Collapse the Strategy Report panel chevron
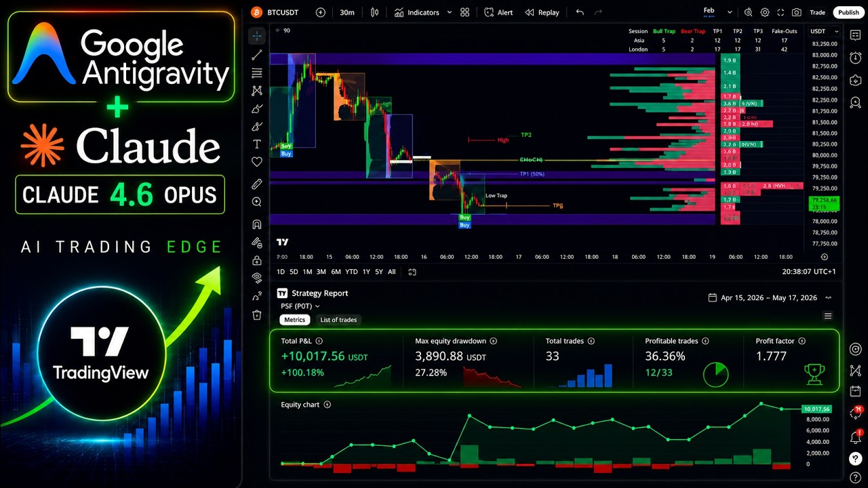 (828, 298)
